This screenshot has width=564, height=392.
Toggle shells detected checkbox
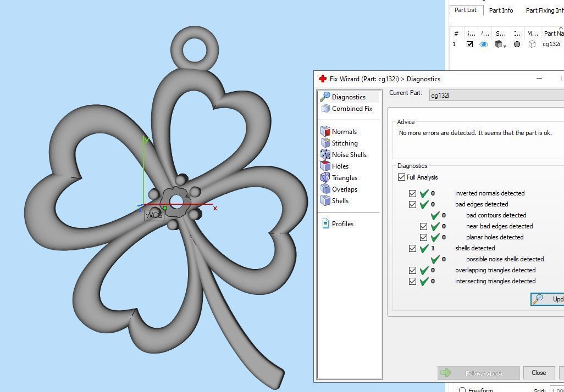pos(413,248)
